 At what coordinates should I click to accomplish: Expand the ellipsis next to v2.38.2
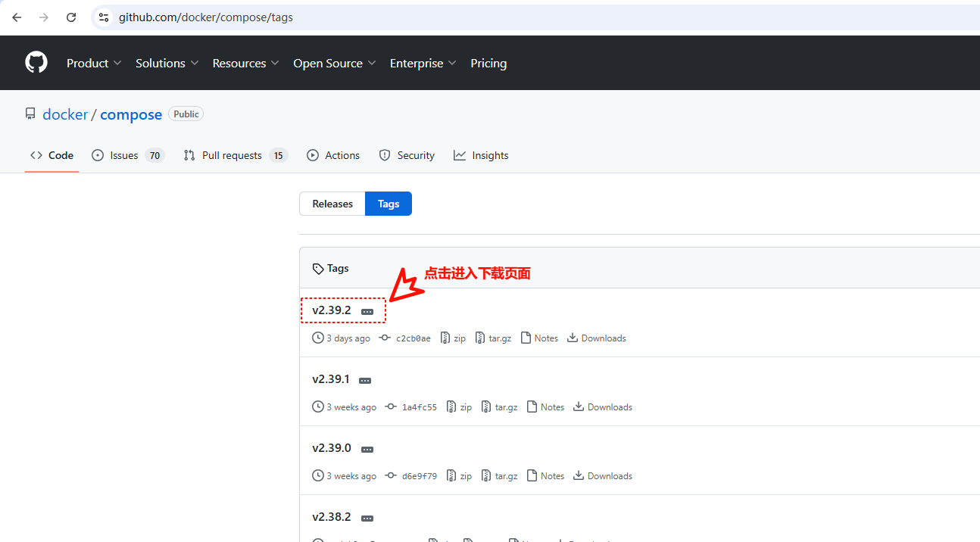point(367,519)
